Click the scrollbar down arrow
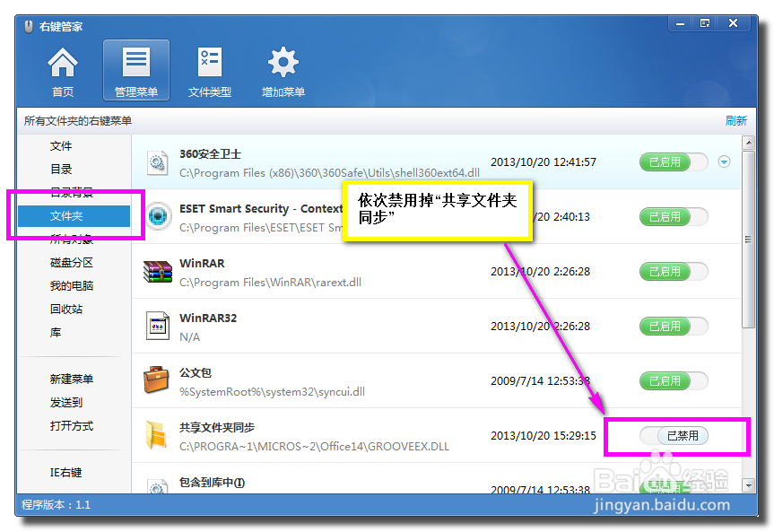 [748, 485]
